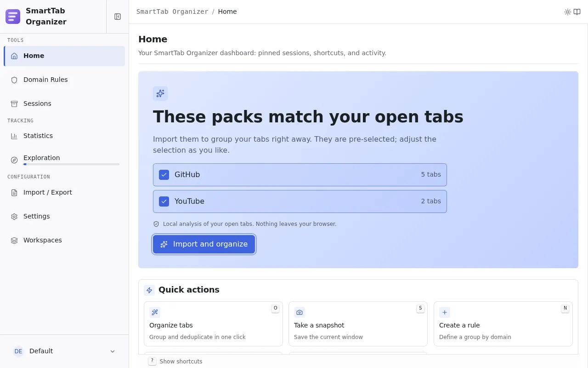Click the plus Create a rule icon
Image resolution: width=588 pixels, height=368 pixels.
point(445,312)
